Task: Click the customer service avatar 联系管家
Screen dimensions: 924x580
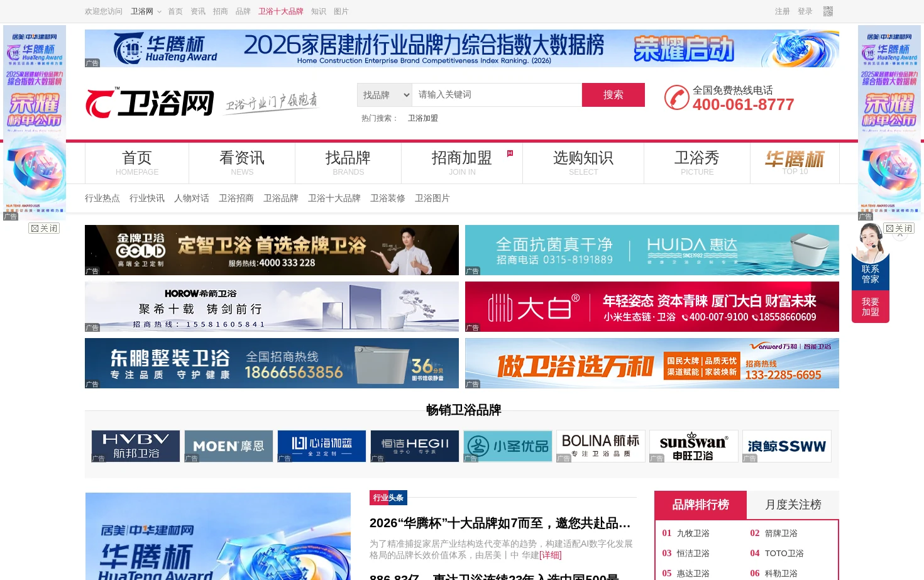Action: [871, 256]
